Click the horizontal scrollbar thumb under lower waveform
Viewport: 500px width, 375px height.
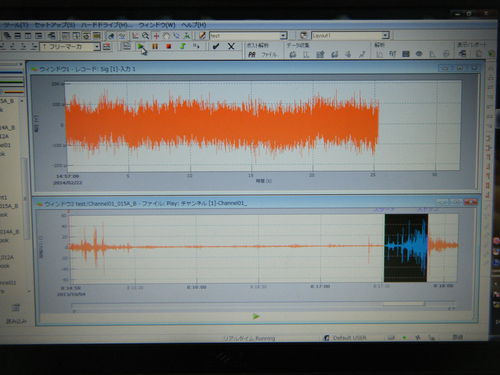click(404, 304)
